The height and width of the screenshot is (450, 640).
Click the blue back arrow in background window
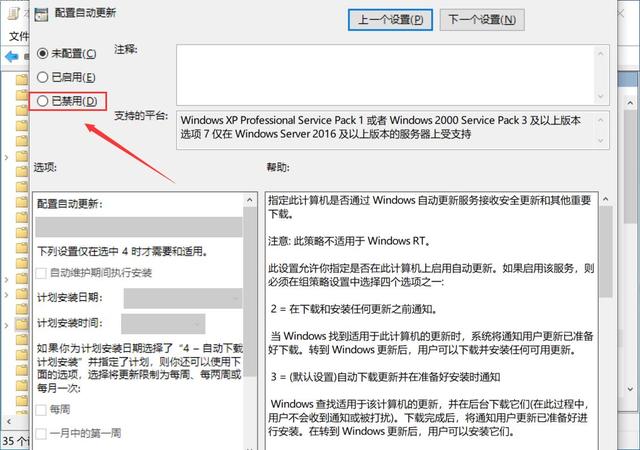pos(12,56)
